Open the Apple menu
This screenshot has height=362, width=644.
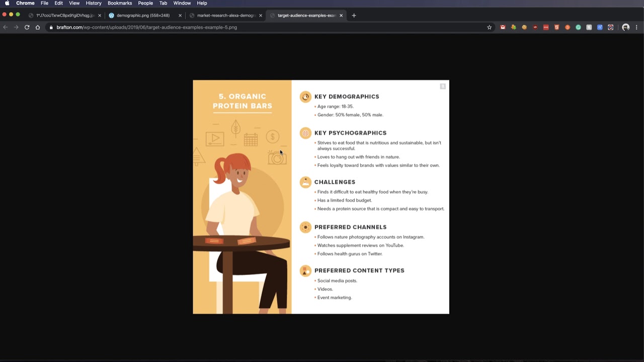(7, 3)
